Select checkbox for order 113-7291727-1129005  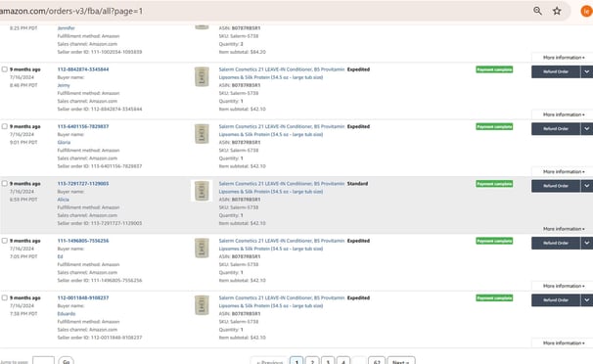[x=5, y=183]
